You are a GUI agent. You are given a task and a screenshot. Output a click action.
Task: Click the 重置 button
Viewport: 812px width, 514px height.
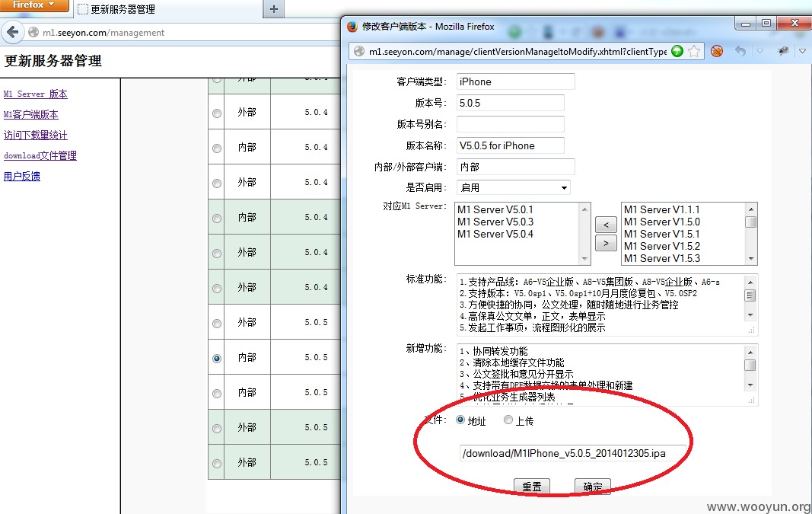[x=532, y=487]
